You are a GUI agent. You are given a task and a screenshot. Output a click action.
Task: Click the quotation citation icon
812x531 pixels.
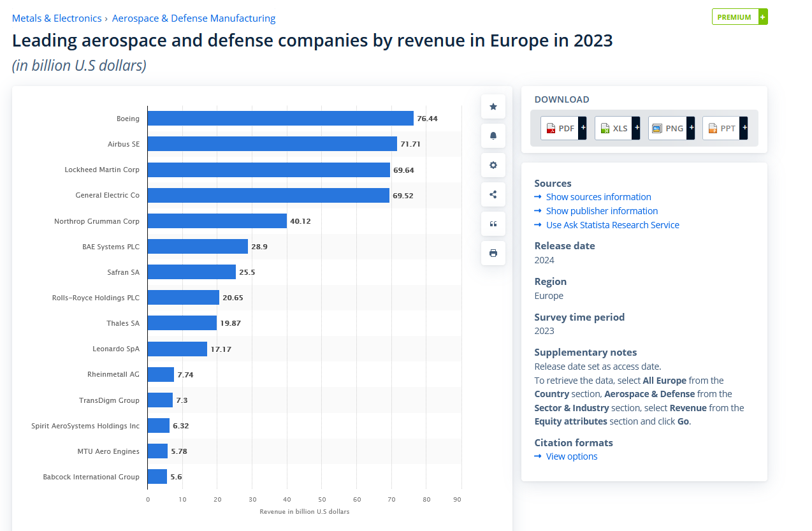click(x=493, y=224)
